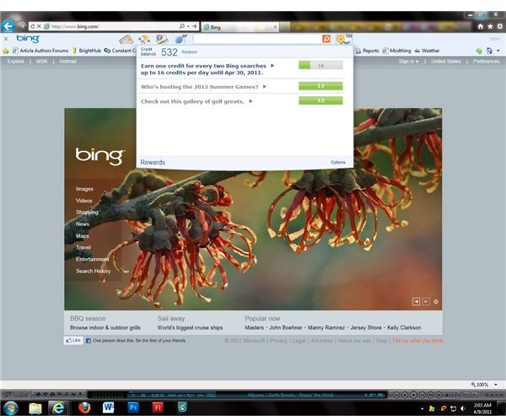
Task: Open the IE Favorites star
Action: click(x=490, y=26)
